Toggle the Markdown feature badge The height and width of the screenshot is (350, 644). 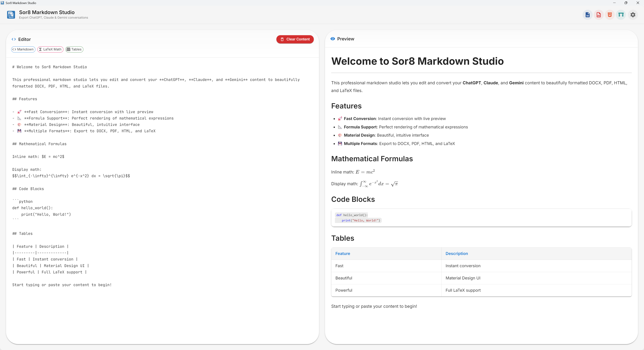coord(23,49)
